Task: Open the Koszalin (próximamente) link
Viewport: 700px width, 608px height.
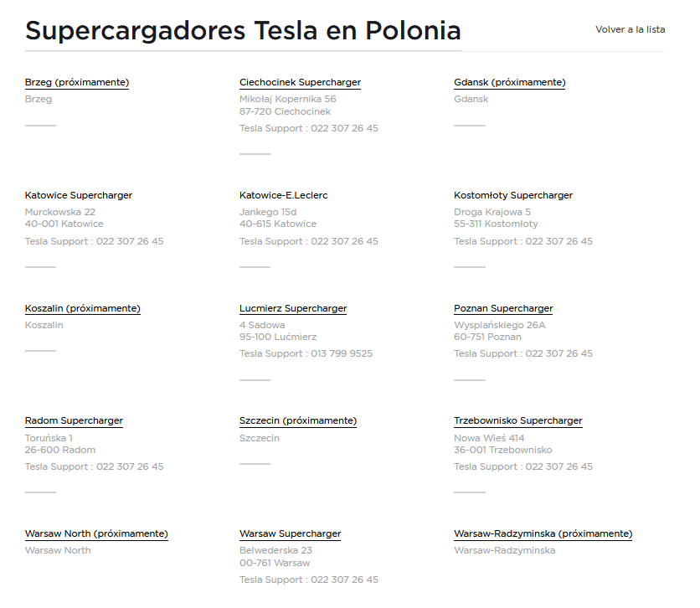Action: tap(83, 308)
